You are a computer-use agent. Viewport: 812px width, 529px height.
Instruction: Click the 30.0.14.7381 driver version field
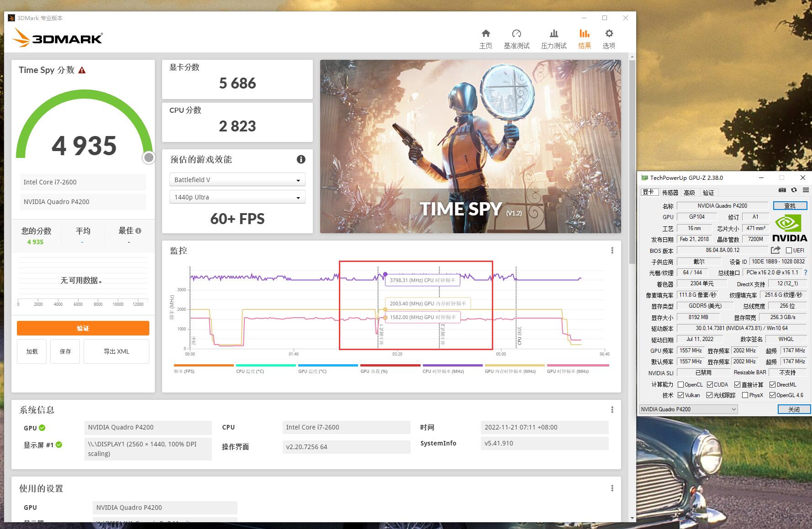742,328
